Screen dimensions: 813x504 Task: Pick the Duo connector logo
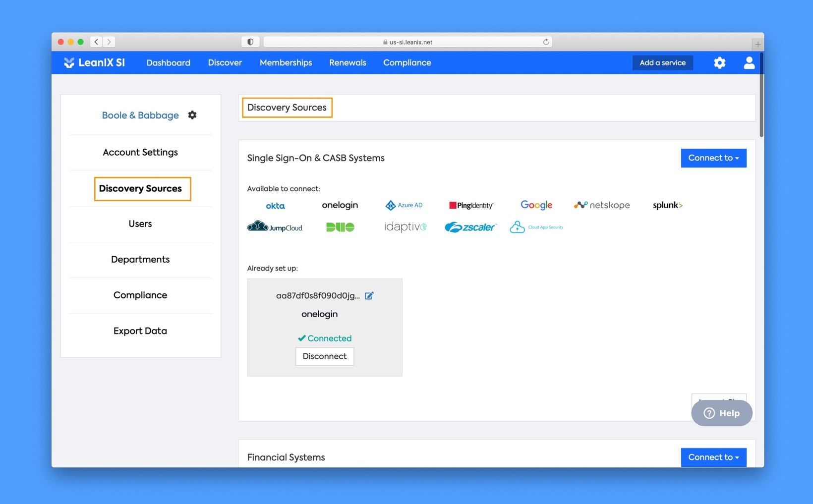tap(340, 227)
